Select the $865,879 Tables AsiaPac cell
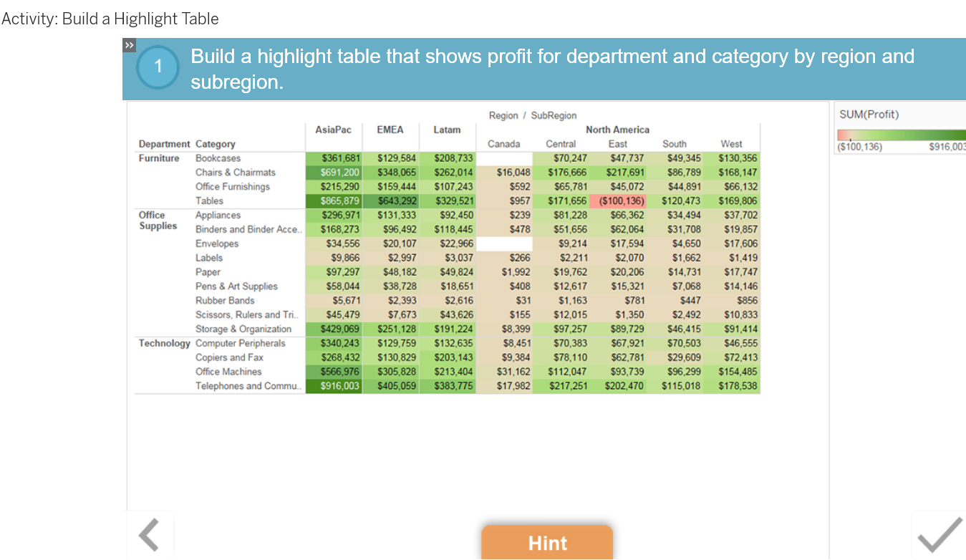The image size is (966, 560). click(x=334, y=201)
